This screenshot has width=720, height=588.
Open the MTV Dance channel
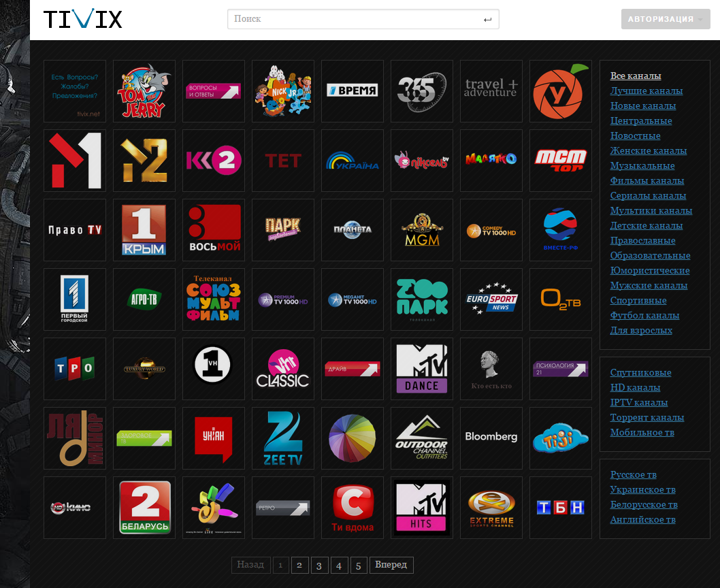coord(421,369)
